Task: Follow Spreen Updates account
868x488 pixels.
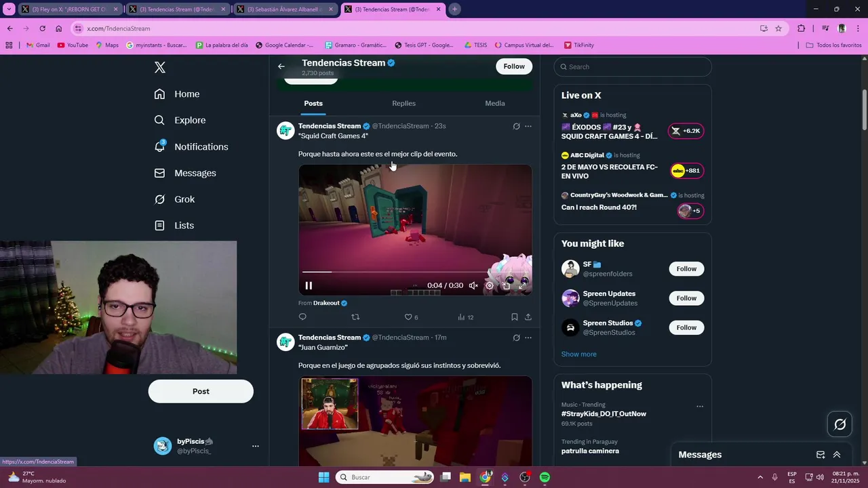Action: pos(686,298)
